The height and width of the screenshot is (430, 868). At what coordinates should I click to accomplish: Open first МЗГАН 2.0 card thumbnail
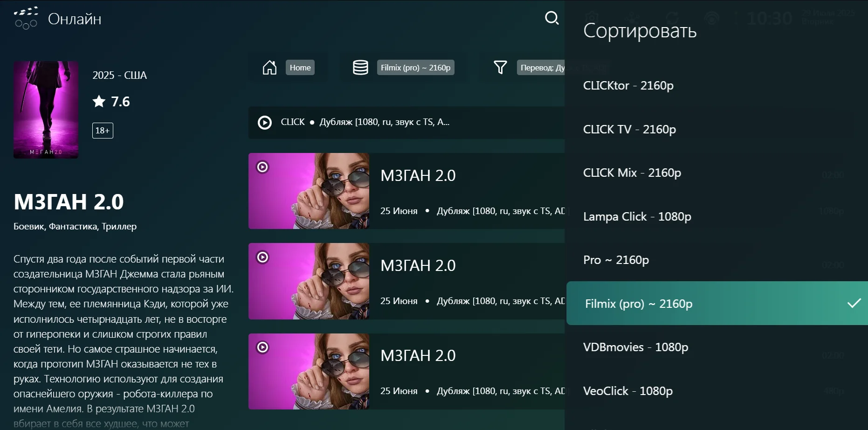point(309,191)
